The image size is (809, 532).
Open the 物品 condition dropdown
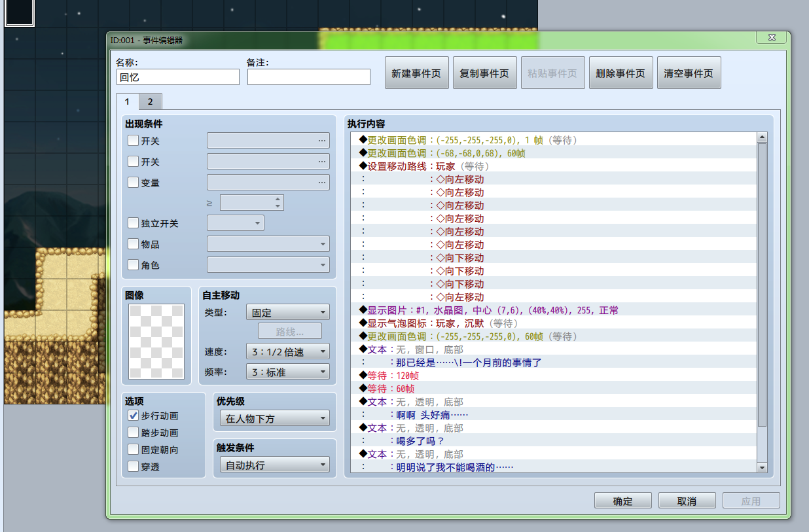[x=268, y=244]
